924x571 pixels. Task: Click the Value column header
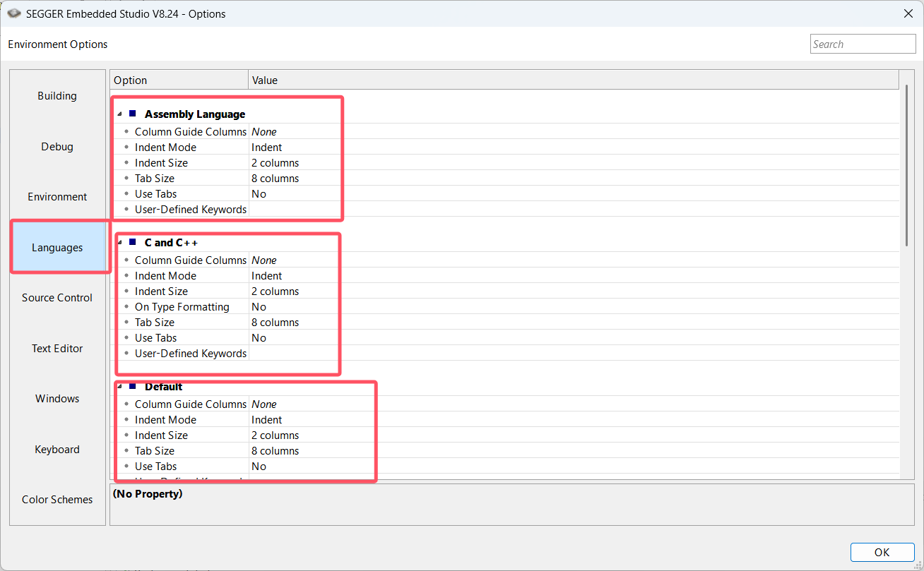574,80
